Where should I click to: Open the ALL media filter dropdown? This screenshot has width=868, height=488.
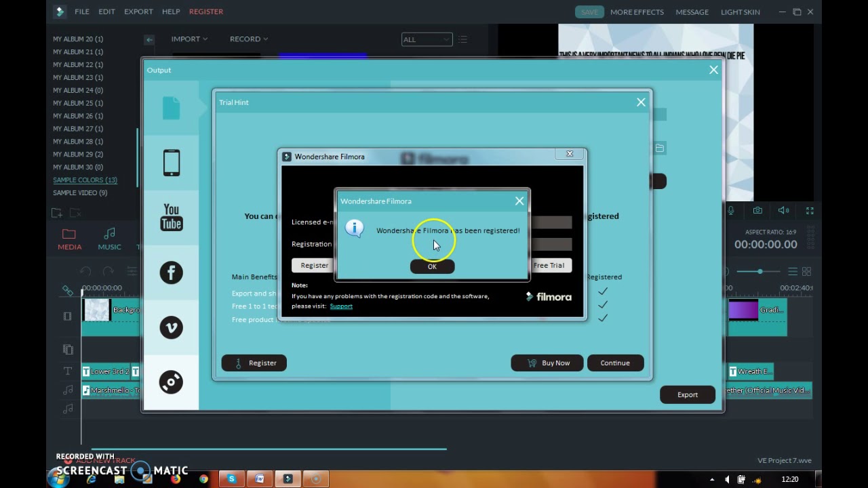coord(427,40)
